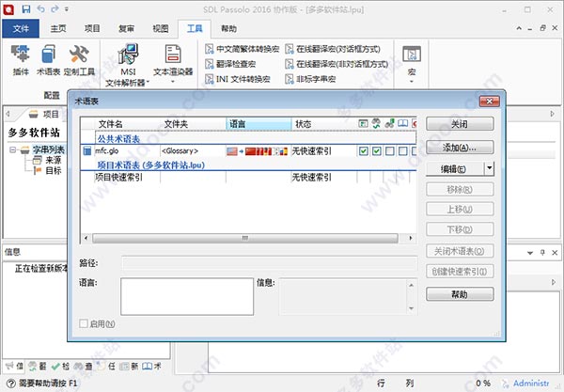
Task: Switch to the 帮助 ribbon tab
Action: [228, 28]
